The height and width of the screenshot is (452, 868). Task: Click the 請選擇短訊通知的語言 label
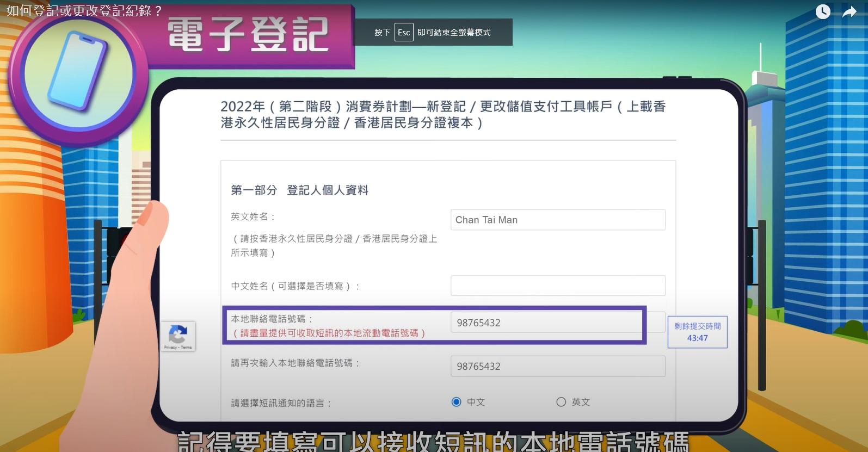click(x=281, y=403)
